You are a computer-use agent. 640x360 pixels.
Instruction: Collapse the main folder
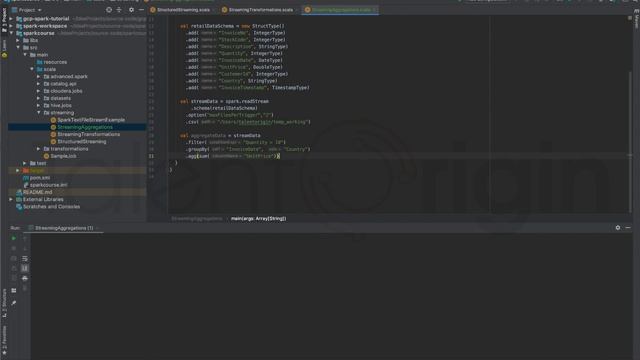(x=25, y=55)
